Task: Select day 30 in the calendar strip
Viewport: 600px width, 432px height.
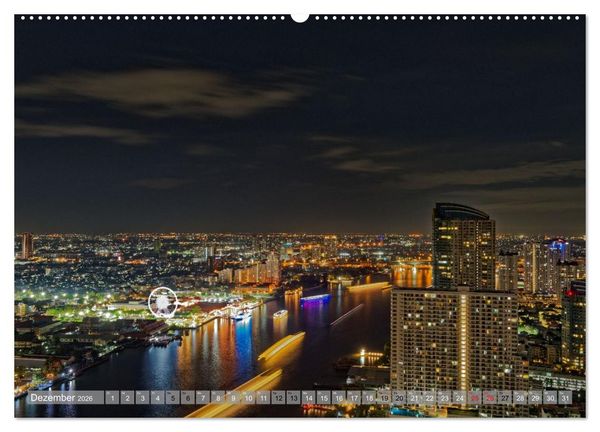Action: [x=550, y=398]
